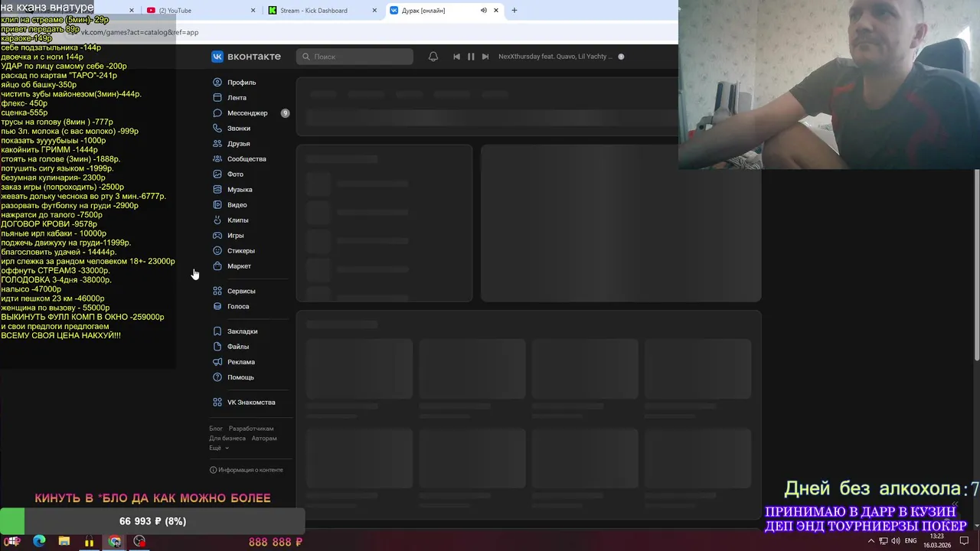980x551 pixels.
Task: Open the Windows Start menu
Action: tap(13, 541)
